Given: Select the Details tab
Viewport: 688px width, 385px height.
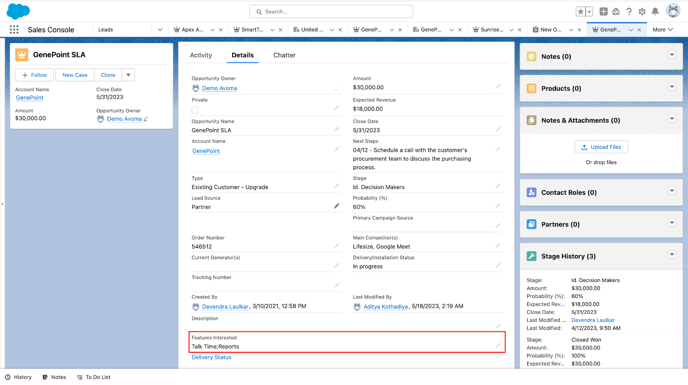Looking at the screenshot, I should pos(243,55).
